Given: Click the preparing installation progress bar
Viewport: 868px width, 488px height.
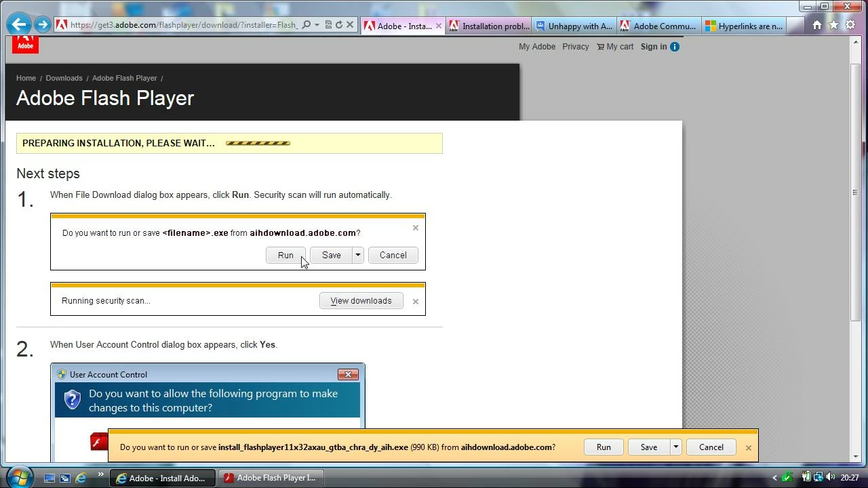Looking at the screenshot, I should point(258,143).
